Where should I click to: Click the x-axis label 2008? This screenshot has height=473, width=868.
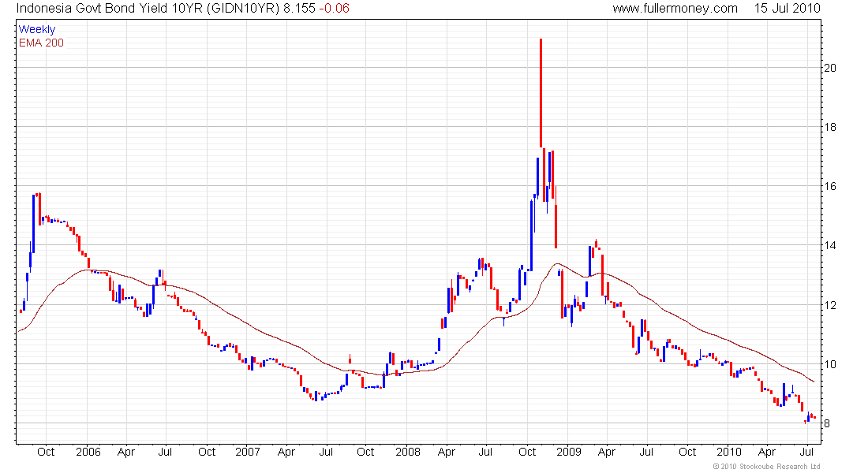pyautogui.click(x=408, y=452)
